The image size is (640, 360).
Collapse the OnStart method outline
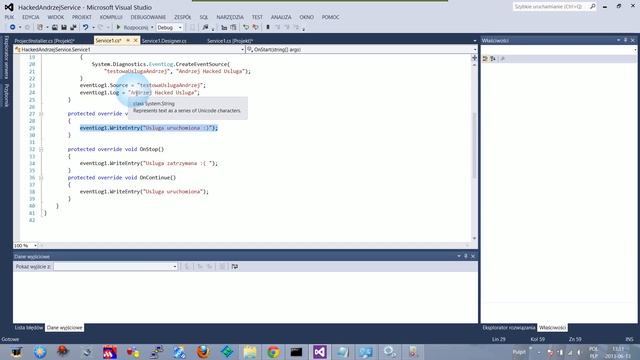41,114
